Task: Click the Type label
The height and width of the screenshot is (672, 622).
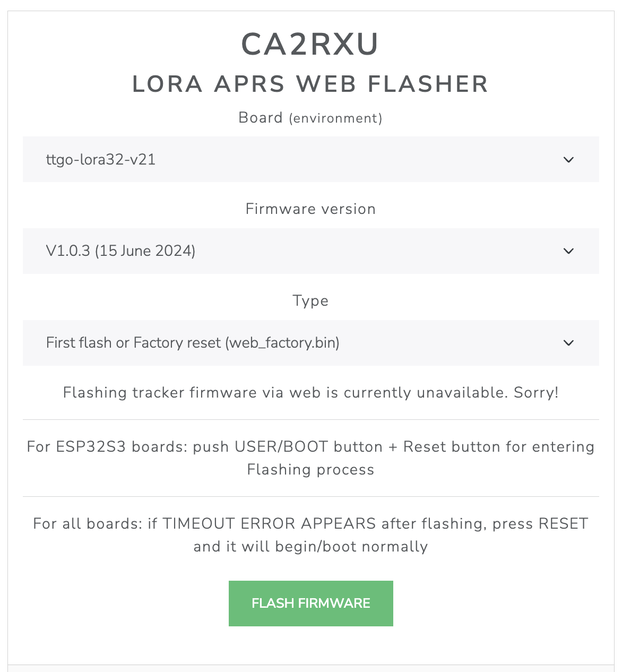Action: pos(310,301)
